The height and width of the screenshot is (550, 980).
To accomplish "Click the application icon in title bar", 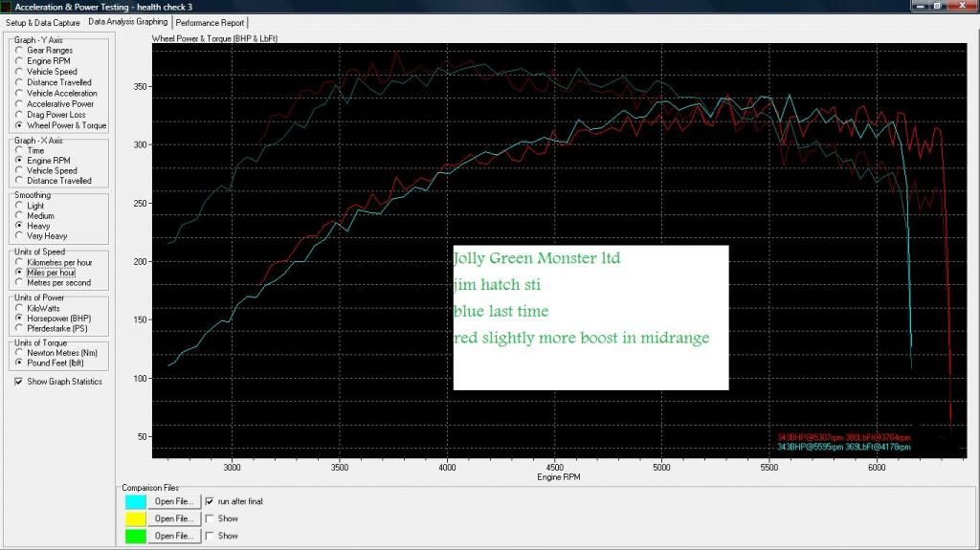I will 7,7.
